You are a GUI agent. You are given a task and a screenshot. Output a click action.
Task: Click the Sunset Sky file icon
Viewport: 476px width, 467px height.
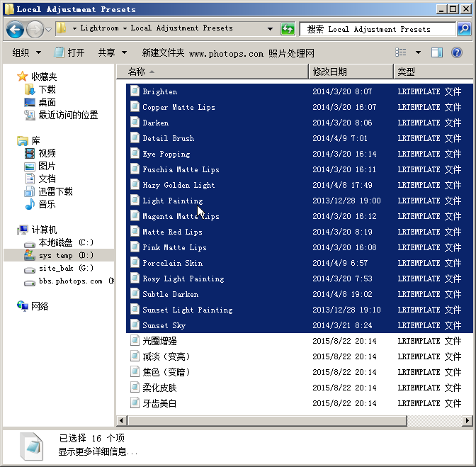pyautogui.click(x=135, y=325)
